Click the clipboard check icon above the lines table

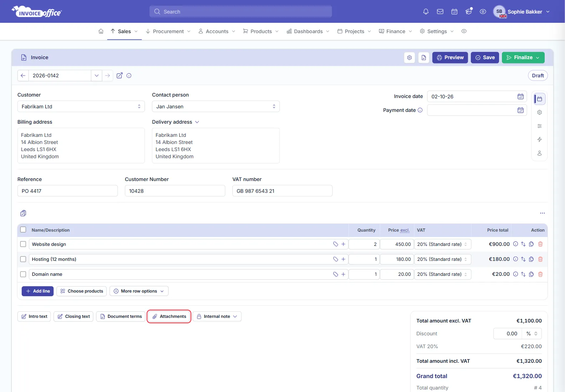coord(23,213)
